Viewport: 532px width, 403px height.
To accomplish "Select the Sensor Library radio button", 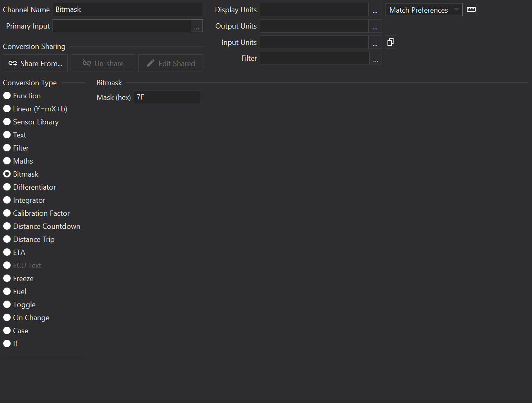I will [7, 122].
